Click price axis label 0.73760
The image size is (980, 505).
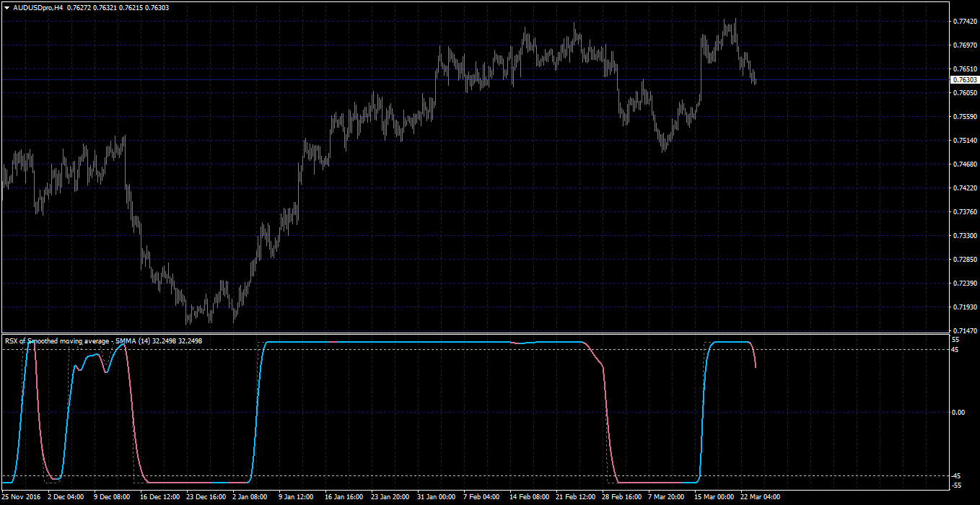coord(965,212)
